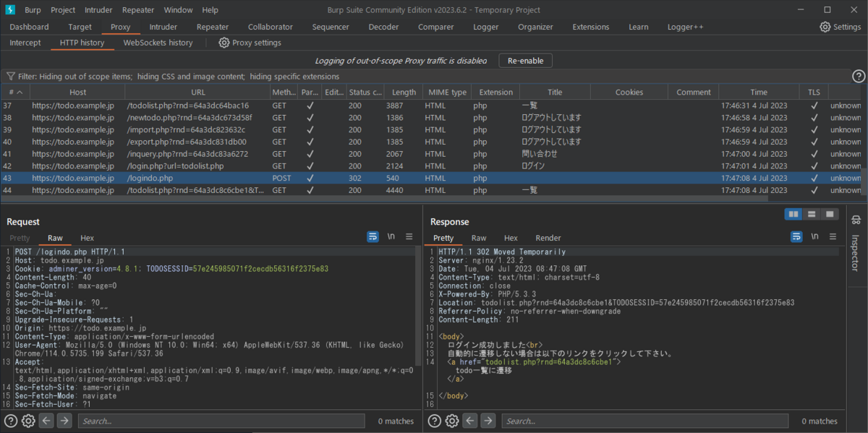Click Request panel help icon
The image size is (868, 433).
pos(11,421)
